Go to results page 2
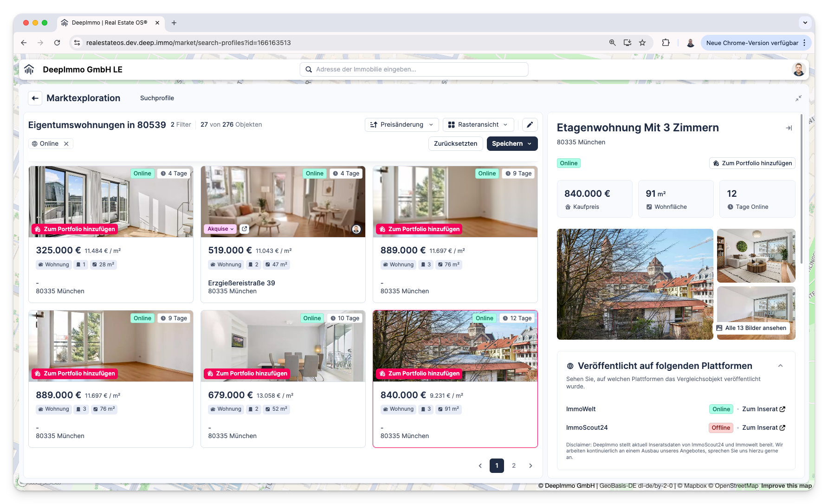 [514, 465]
